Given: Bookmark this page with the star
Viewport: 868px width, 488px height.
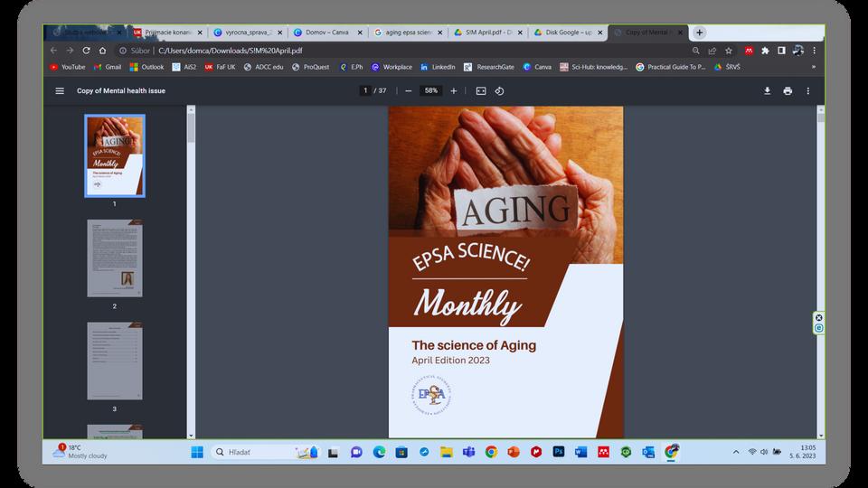Looking at the screenshot, I should point(729,51).
